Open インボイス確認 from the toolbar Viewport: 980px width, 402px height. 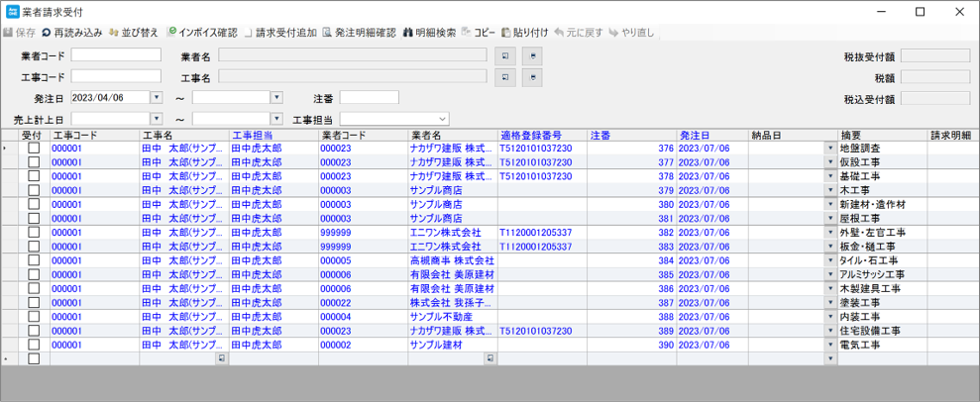point(172,33)
